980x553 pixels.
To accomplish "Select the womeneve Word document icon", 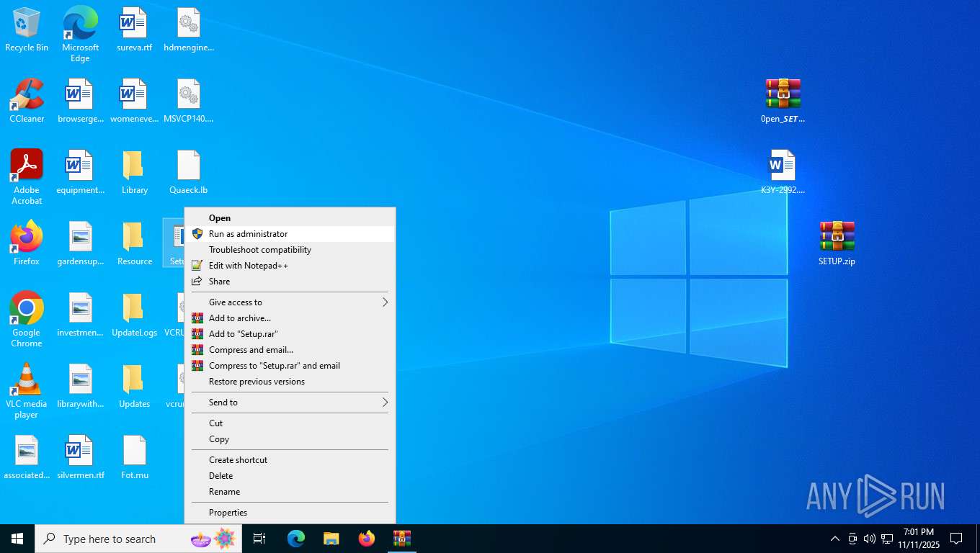I will (x=134, y=101).
